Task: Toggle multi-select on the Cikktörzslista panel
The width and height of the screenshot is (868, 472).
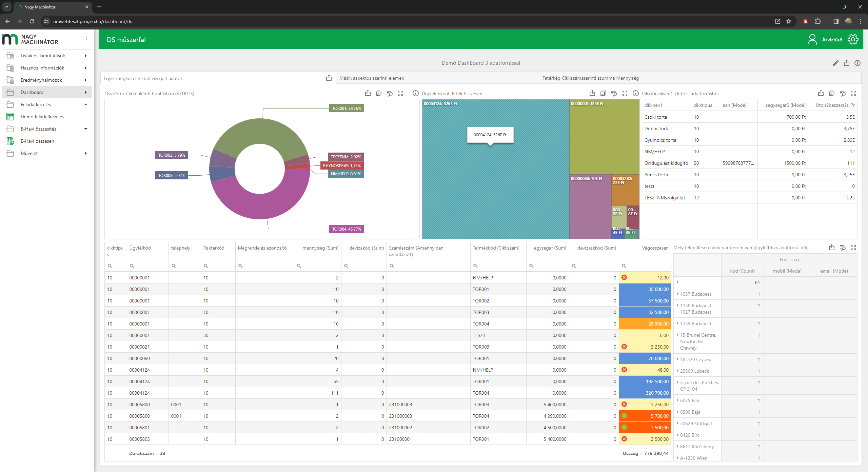Action: pyautogui.click(x=831, y=93)
